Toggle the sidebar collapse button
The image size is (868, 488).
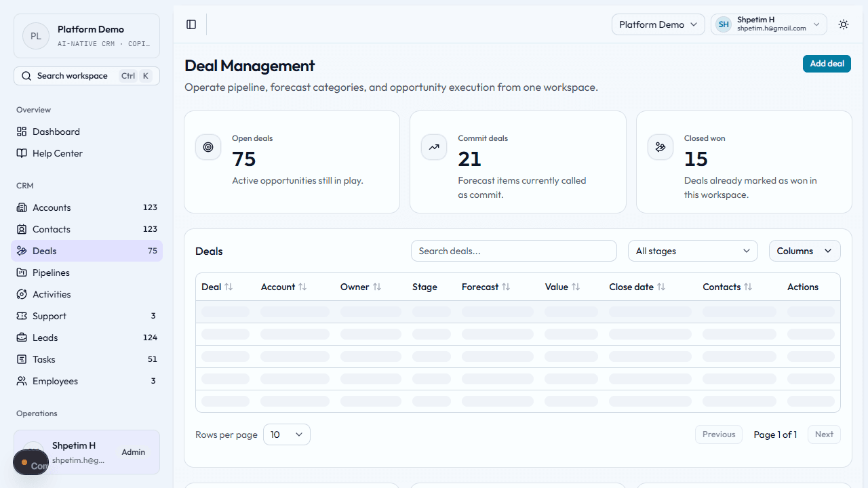(191, 24)
